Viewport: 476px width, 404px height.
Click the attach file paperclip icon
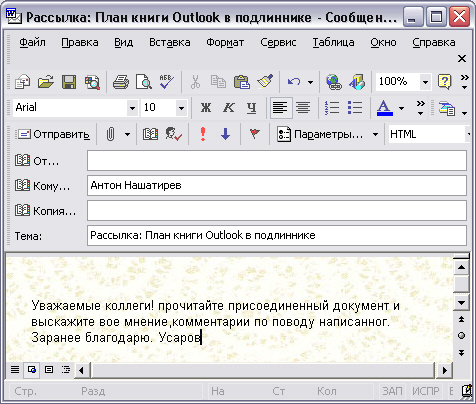pyautogui.click(x=110, y=135)
